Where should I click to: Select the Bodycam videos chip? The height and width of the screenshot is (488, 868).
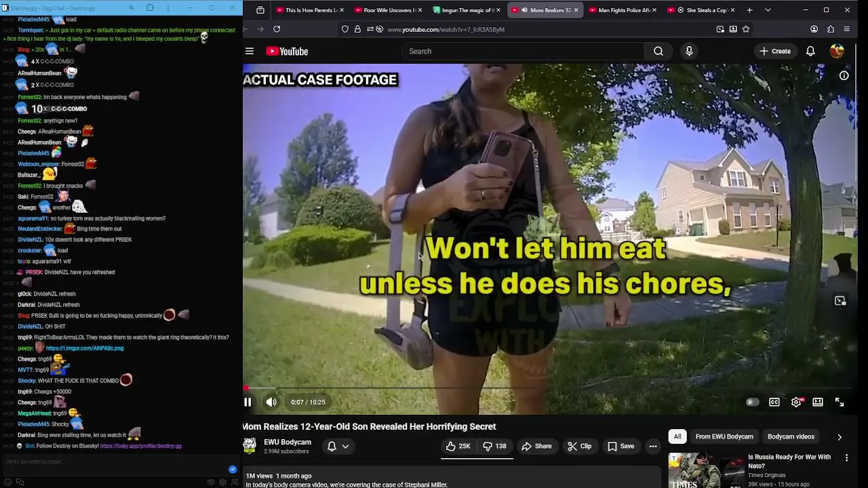[791, 436]
